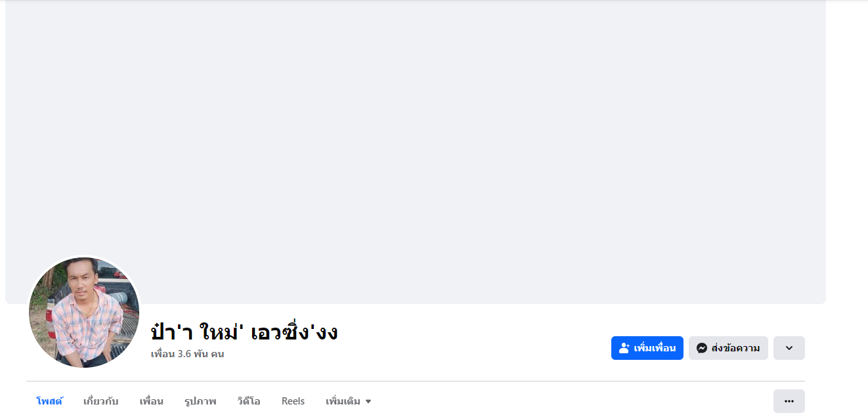868x415 pixels.
Task: Click the man's plaid shirt in profile photo
Action: [89, 322]
